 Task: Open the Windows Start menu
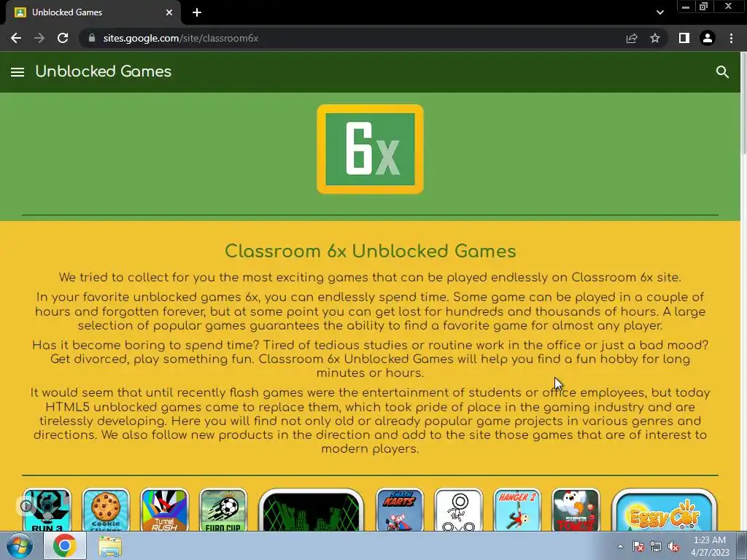point(20,545)
